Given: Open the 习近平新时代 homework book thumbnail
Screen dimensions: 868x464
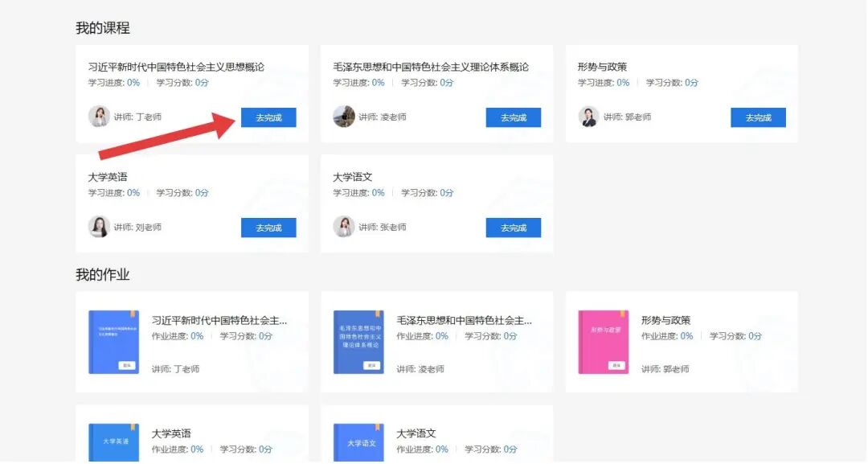Looking at the screenshot, I should click(x=113, y=341).
